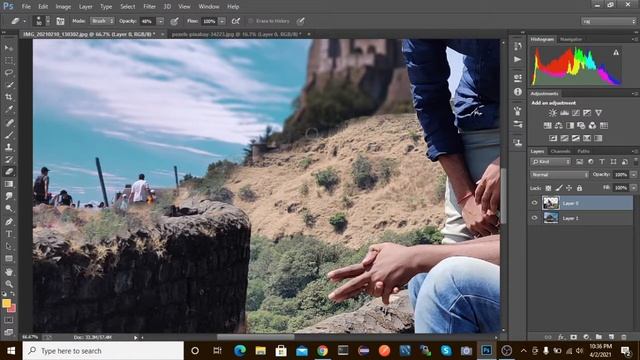This screenshot has width=640, height=360.
Task: Select the Hand tool
Action: pos(9,271)
